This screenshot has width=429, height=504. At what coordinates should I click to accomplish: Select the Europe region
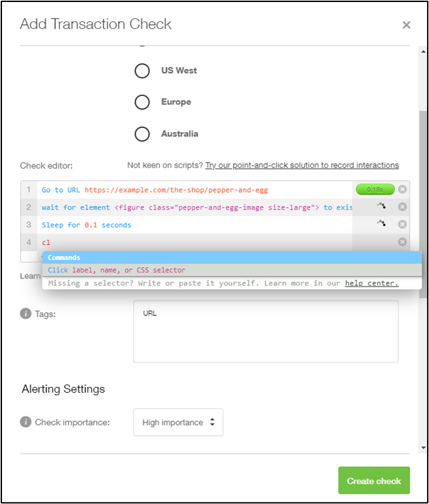click(x=142, y=102)
